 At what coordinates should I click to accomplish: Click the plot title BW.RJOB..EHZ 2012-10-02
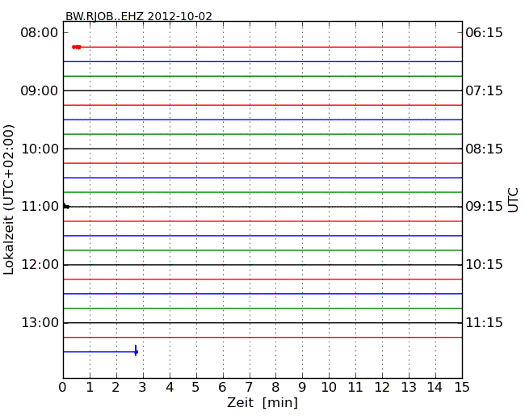point(139,16)
